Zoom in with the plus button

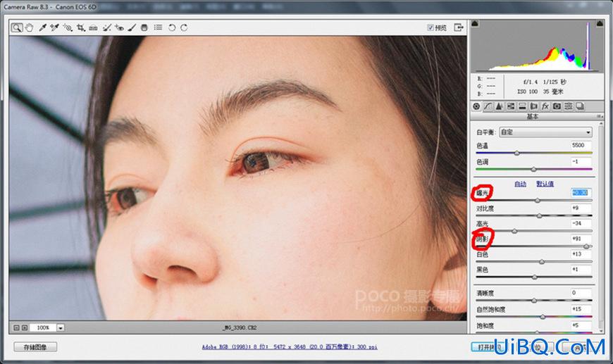[x=25, y=327]
